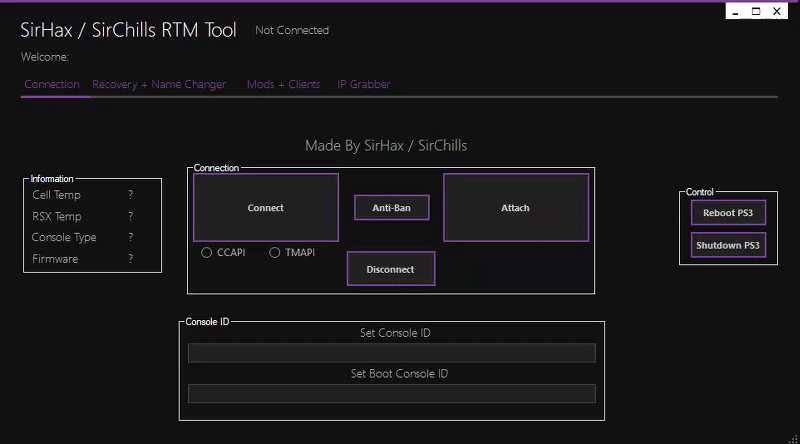800x444 pixels.
Task: Click the Connect button
Action: (266, 208)
